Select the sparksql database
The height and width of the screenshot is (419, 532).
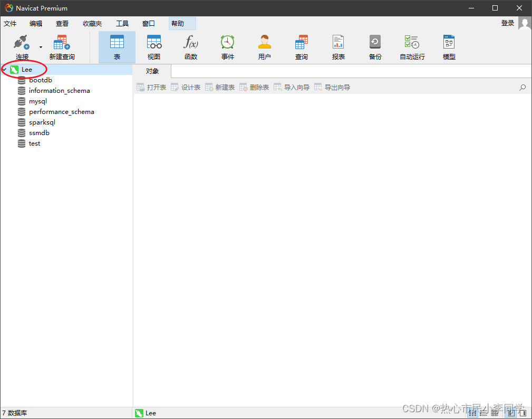[42, 122]
